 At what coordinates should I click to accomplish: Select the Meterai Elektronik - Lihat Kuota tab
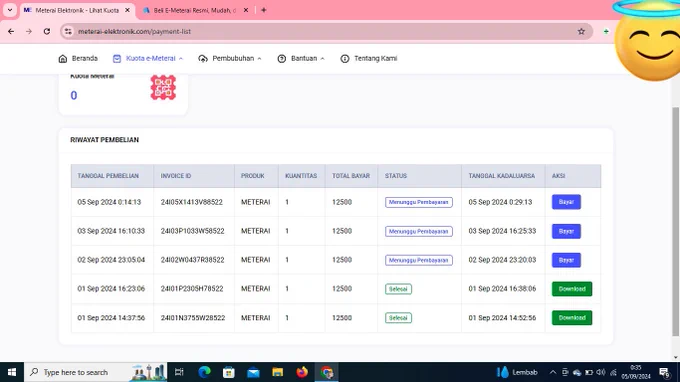[x=77, y=10]
